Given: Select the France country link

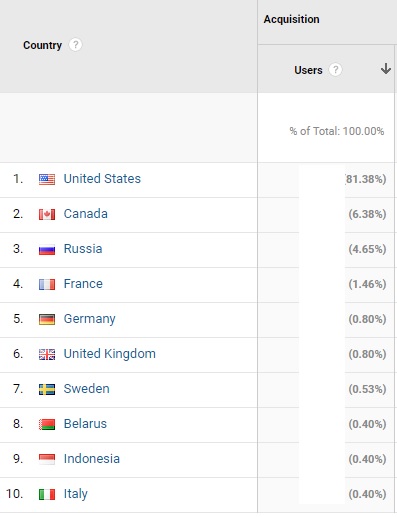Looking at the screenshot, I should pos(83,284).
